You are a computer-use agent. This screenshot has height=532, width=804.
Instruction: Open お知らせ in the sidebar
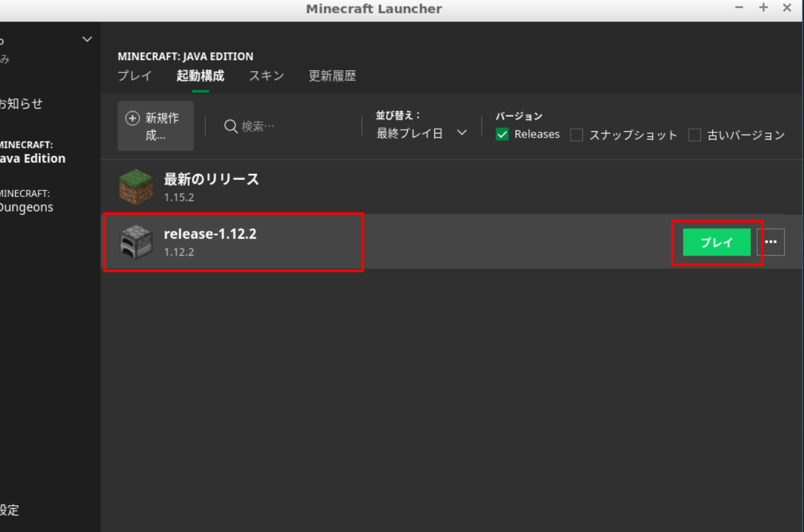coord(21,104)
